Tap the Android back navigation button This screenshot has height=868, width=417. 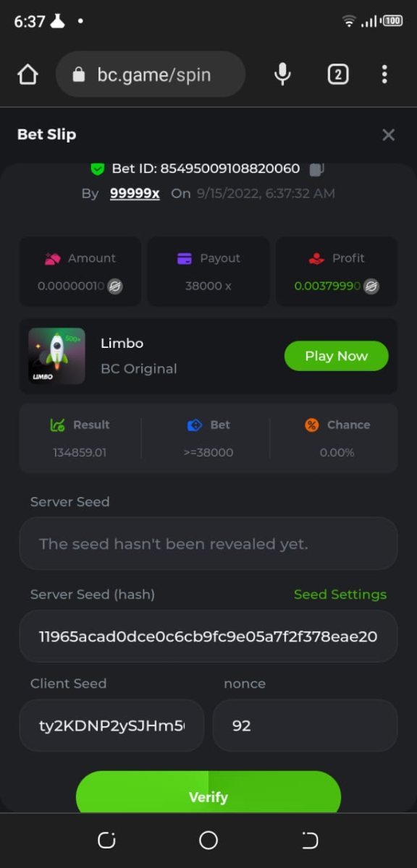(x=310, y=840)
